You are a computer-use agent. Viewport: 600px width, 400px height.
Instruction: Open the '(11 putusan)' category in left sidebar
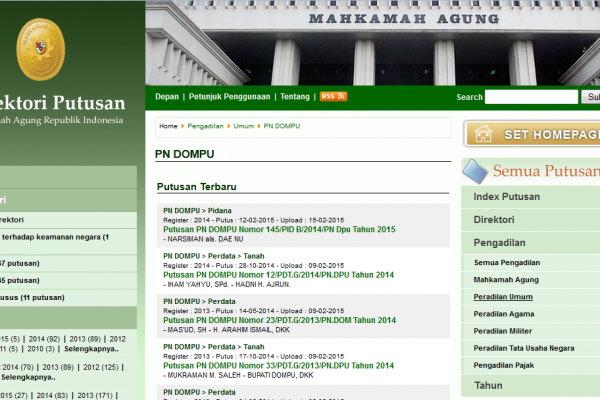point(32,297)
